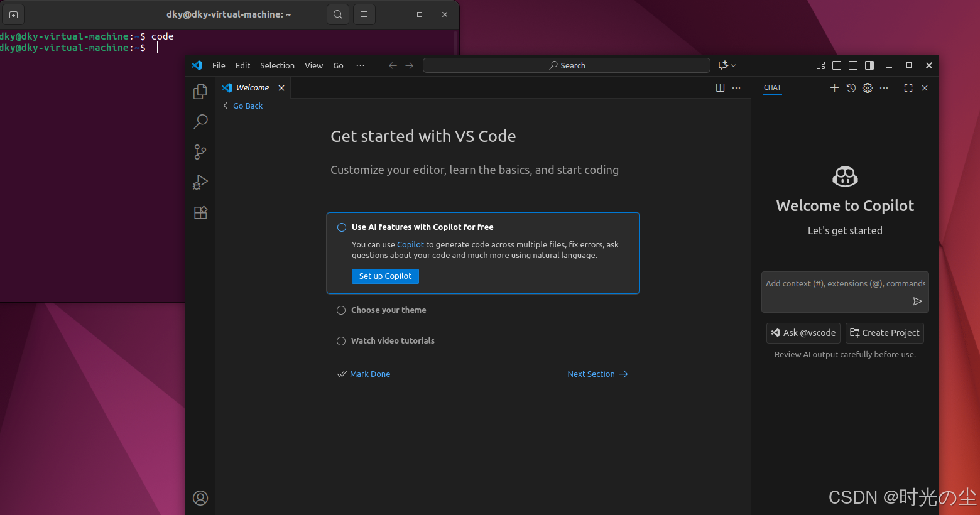
Task: Open the Selection menu
Action: pos(277,65)
